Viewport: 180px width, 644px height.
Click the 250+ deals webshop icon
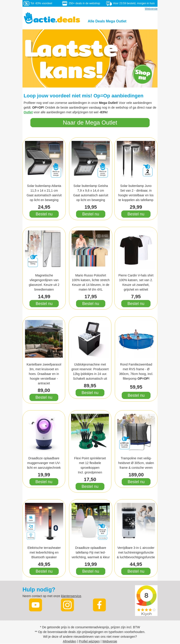click(65, 3)
